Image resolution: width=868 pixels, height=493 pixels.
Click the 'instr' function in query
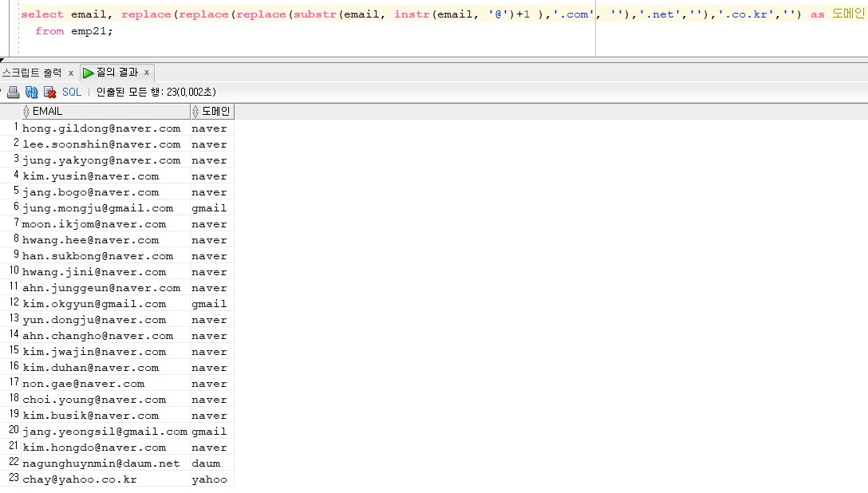click(412, 14)
